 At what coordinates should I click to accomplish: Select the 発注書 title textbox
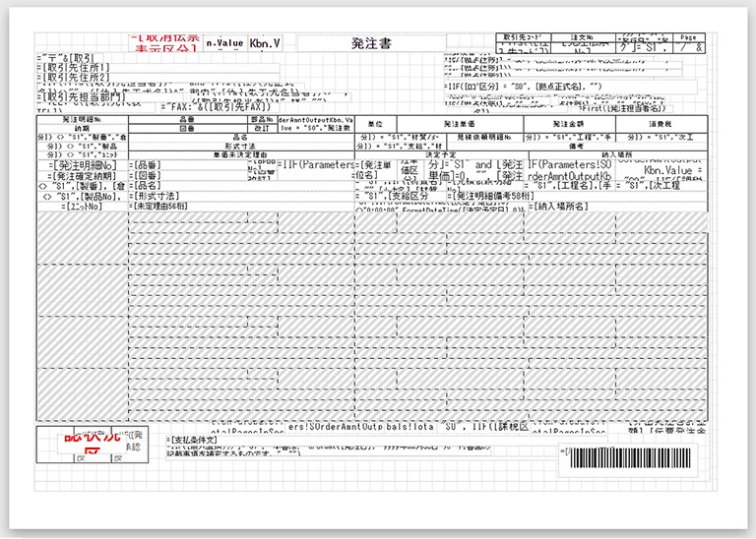pyautogui.click(x=370, y=43)
